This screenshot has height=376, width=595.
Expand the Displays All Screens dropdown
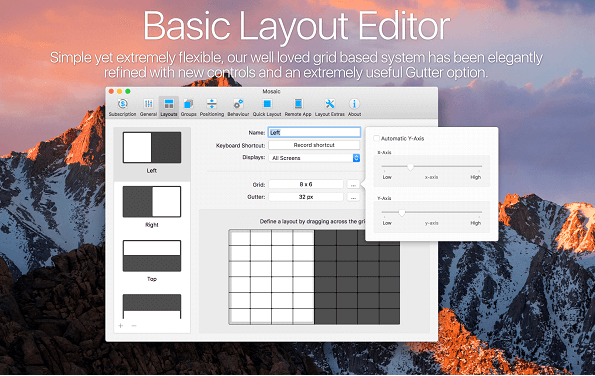point(314,158)
